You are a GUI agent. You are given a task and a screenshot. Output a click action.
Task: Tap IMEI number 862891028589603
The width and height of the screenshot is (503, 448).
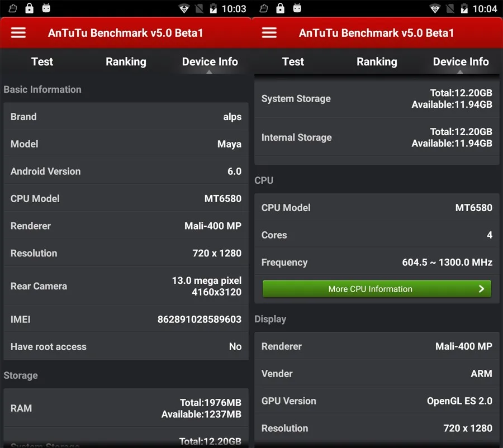pyautogui.click(x=199, y=319)
